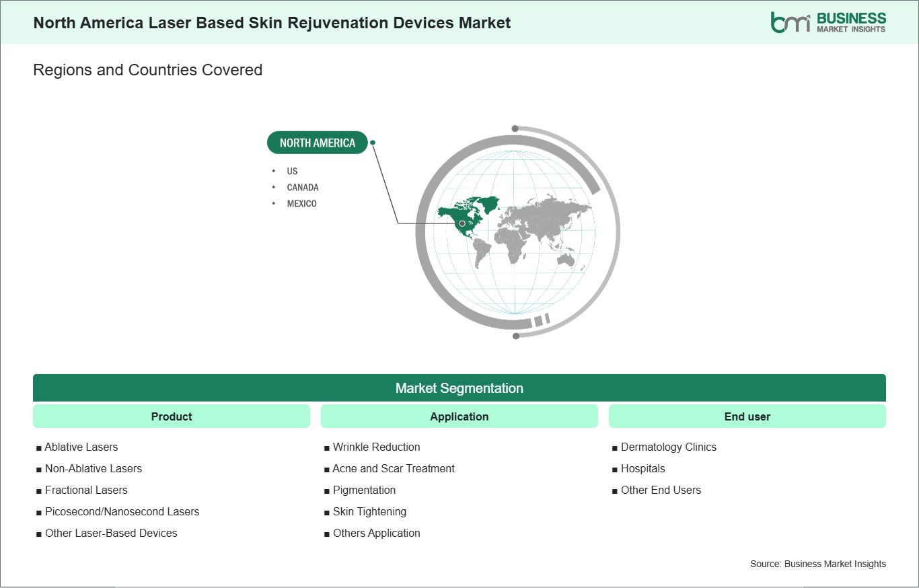Select the End user segment header

point(747,416)
